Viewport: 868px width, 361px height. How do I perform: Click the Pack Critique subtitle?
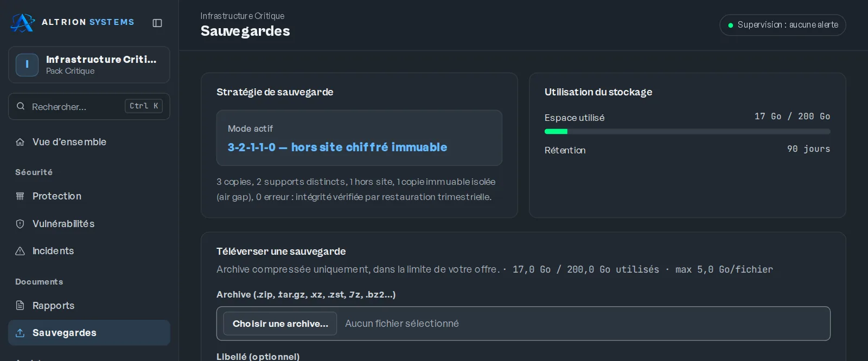pyautogui.click(x=70, y=71)
